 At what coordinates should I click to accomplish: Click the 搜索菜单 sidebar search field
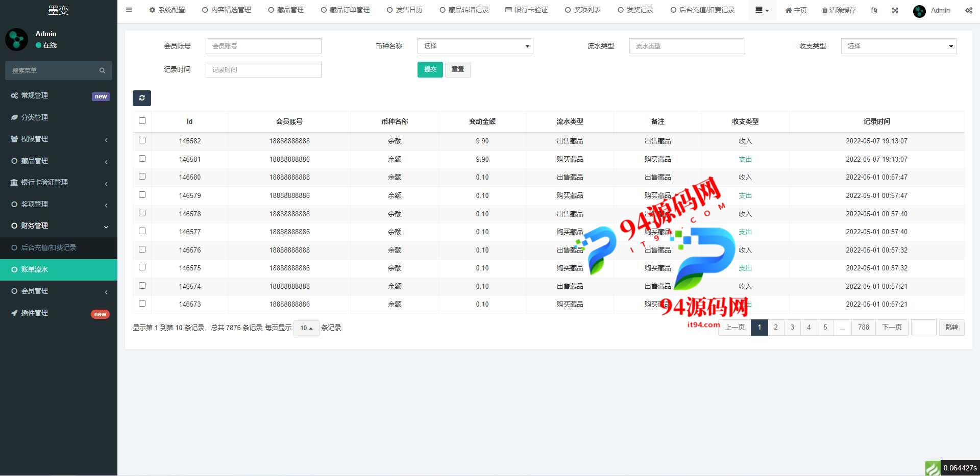pyautogui.click(x=51, y=70)
